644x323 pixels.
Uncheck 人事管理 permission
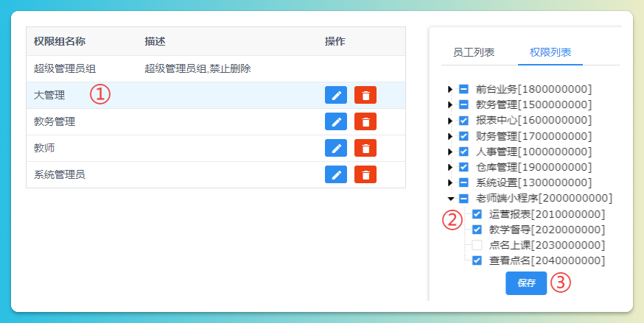click(463, 152)
